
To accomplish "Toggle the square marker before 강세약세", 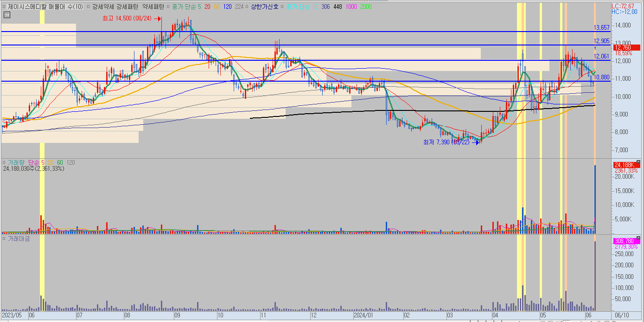I will [x=88, y=6].
